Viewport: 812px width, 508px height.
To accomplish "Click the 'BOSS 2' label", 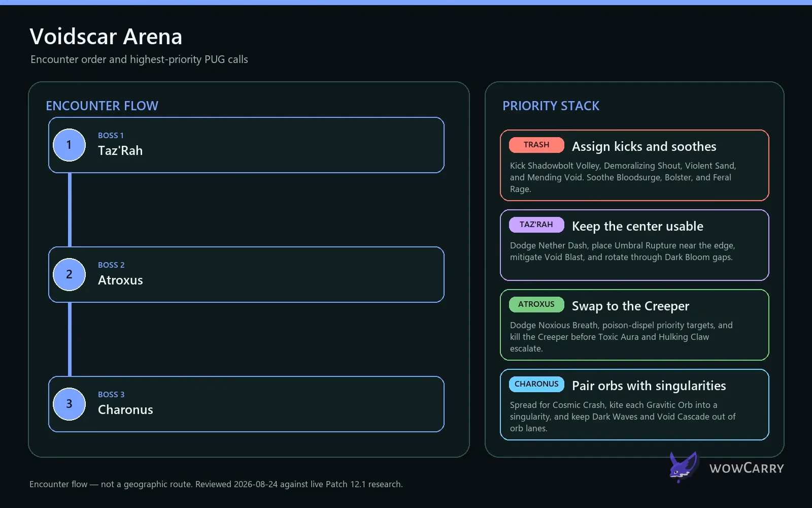I will (111, 265).
